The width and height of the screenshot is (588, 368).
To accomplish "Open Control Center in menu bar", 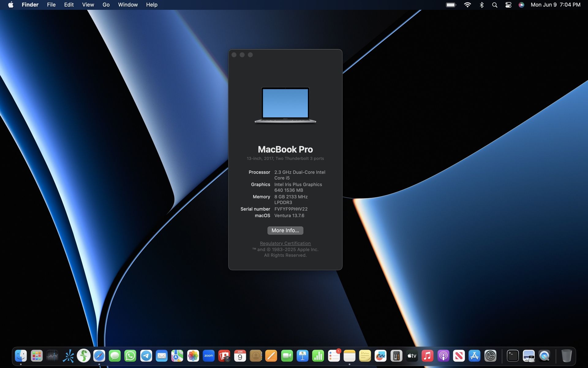I will [x=508, y=5].
